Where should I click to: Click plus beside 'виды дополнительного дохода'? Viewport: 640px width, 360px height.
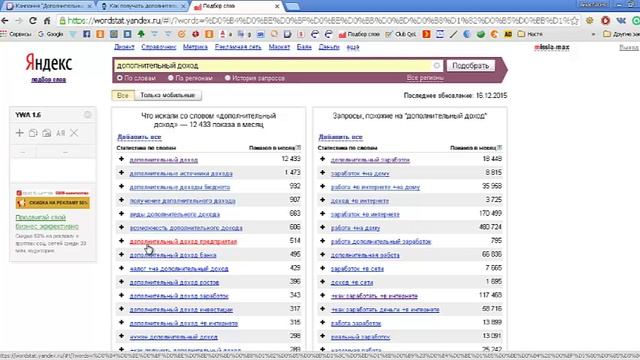click(x=121, y=213)
